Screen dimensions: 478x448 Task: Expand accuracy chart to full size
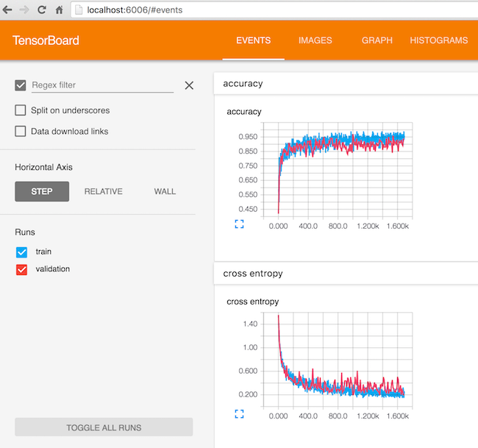(x=239, y=224)
